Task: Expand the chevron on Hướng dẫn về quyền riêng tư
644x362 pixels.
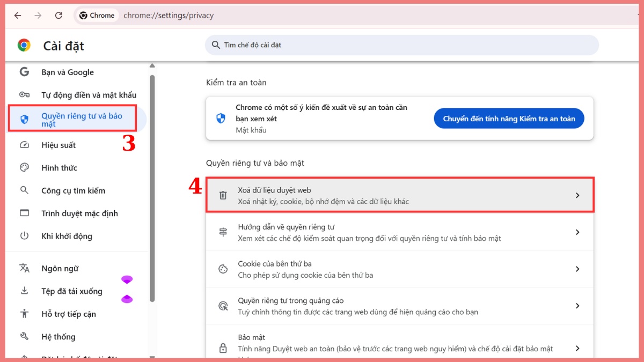Action: [x=577, y=232]
